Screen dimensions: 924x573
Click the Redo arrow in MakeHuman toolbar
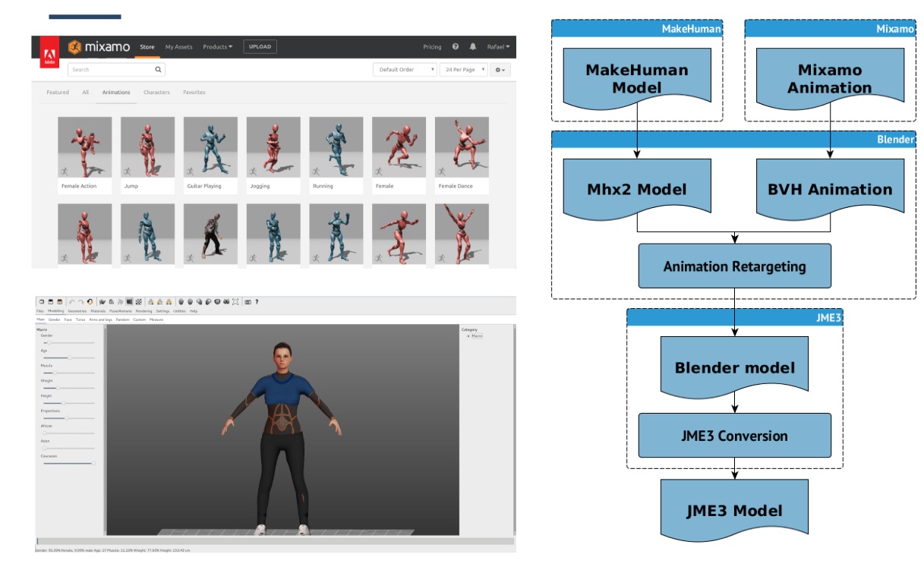pos(80,302)
